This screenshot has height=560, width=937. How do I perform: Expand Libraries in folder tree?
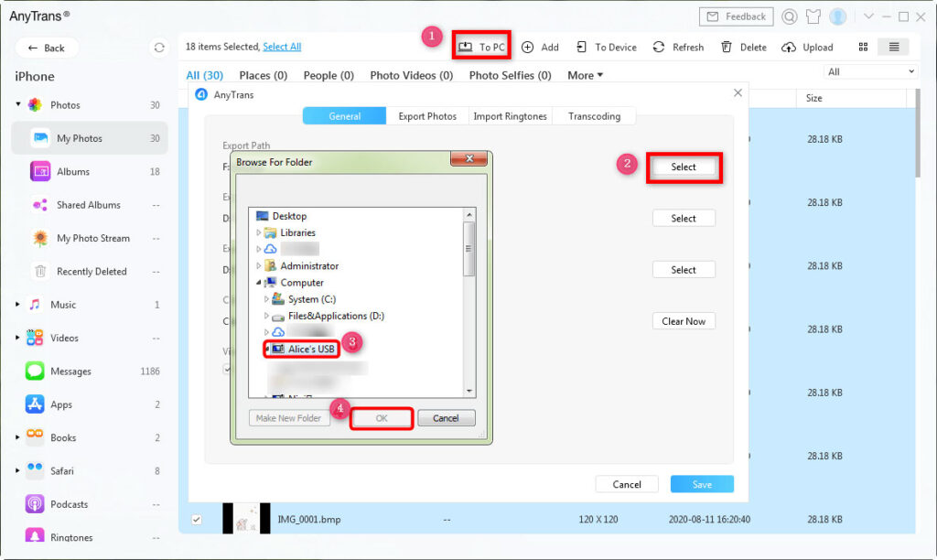259,232
